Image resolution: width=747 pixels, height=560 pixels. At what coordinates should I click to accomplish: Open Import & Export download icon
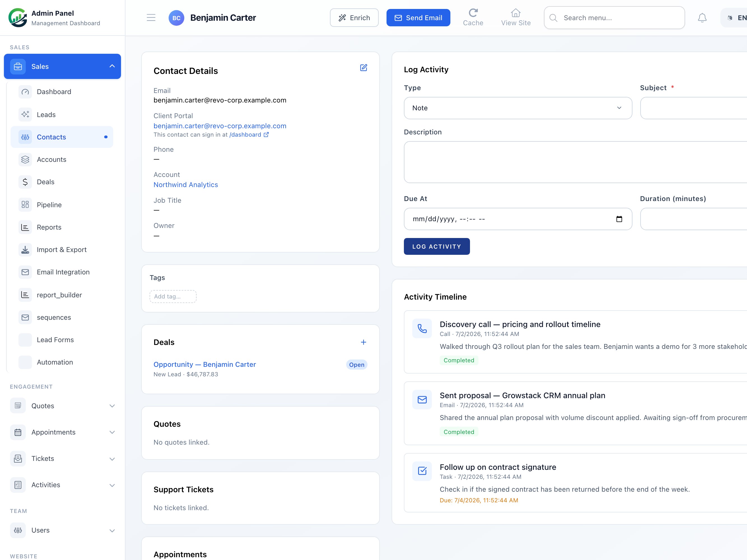click(25, 249)
